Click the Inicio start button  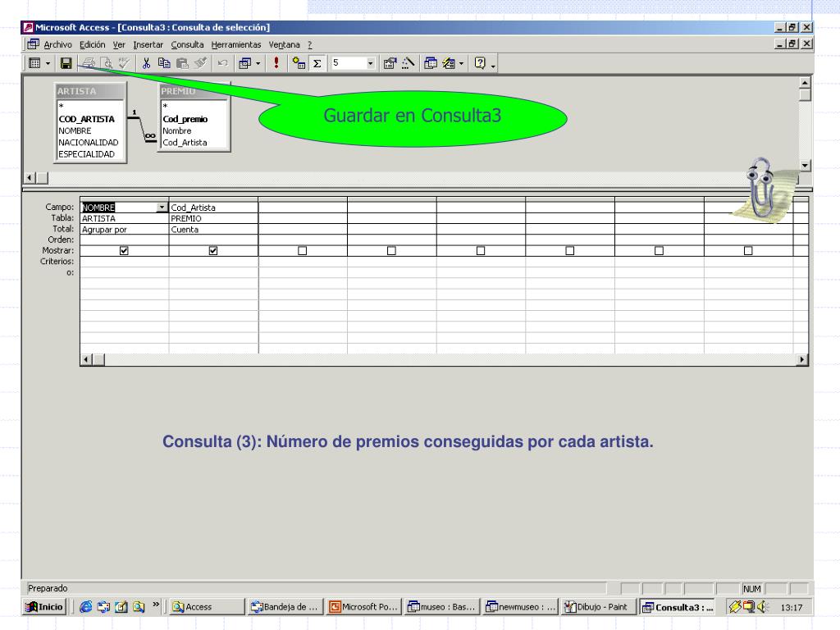coord(44,607)
